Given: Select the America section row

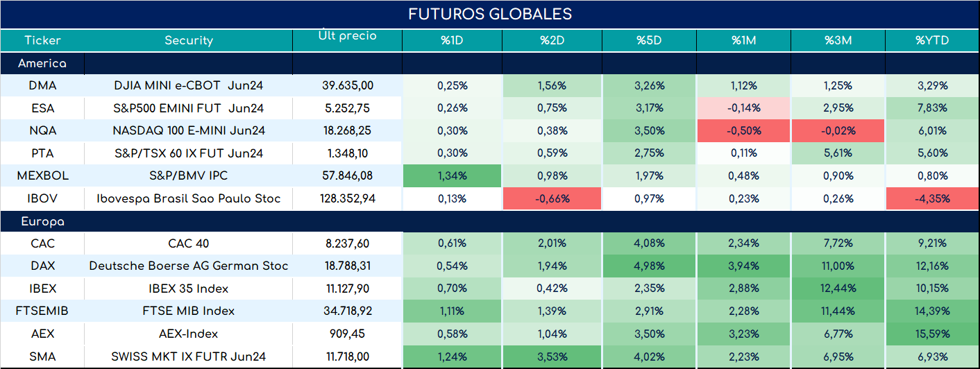Looking at the screenshot, I should tap(490, 63).
